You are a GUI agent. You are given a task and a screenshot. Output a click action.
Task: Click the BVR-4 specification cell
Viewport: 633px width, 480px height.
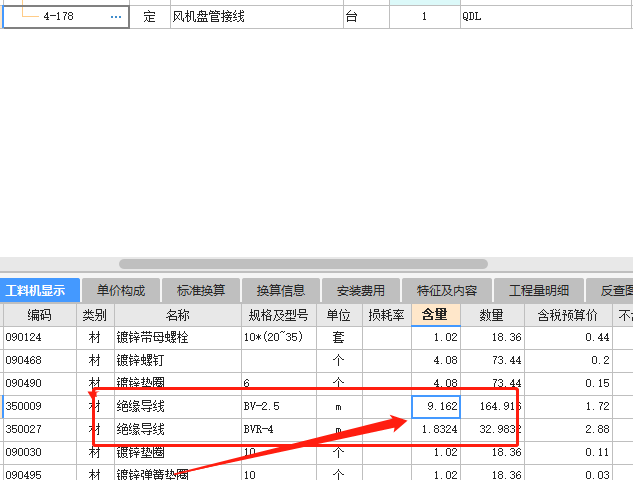click(279, 430)
